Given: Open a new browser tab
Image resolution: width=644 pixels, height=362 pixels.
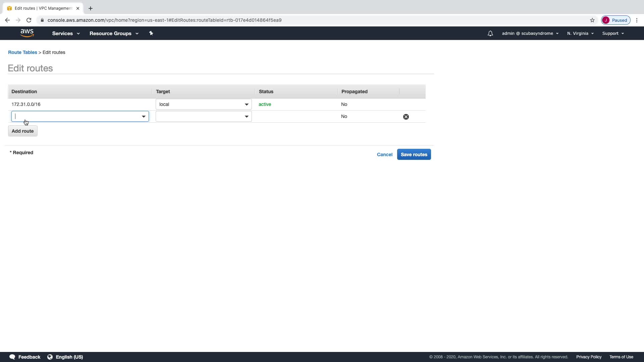Looking at the screenshot, I should tap(91, 8).
